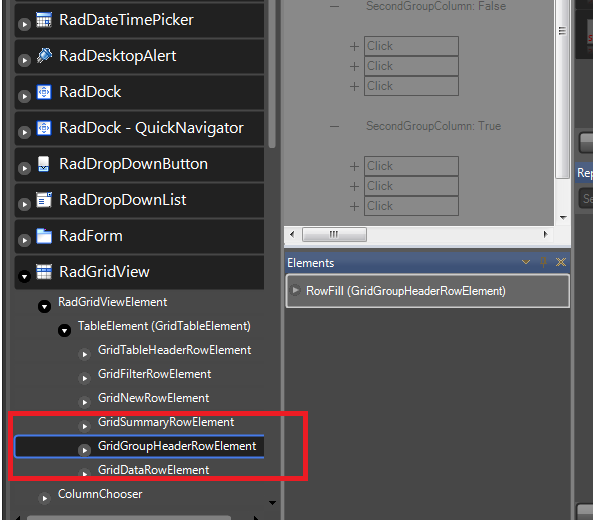Close the Elements panel

561,262
